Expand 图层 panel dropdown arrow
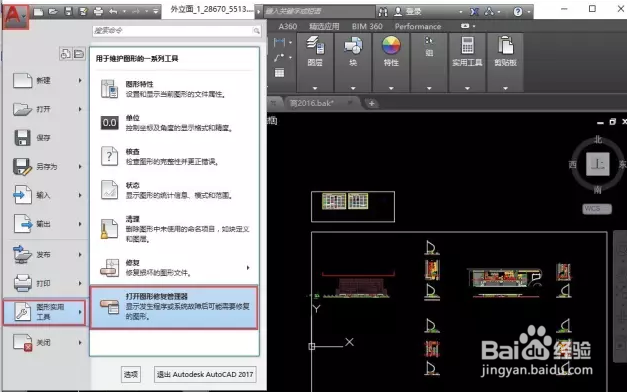The width and height of the screenshot is (627, 392). pyautogui.click(x=315, y=88)
